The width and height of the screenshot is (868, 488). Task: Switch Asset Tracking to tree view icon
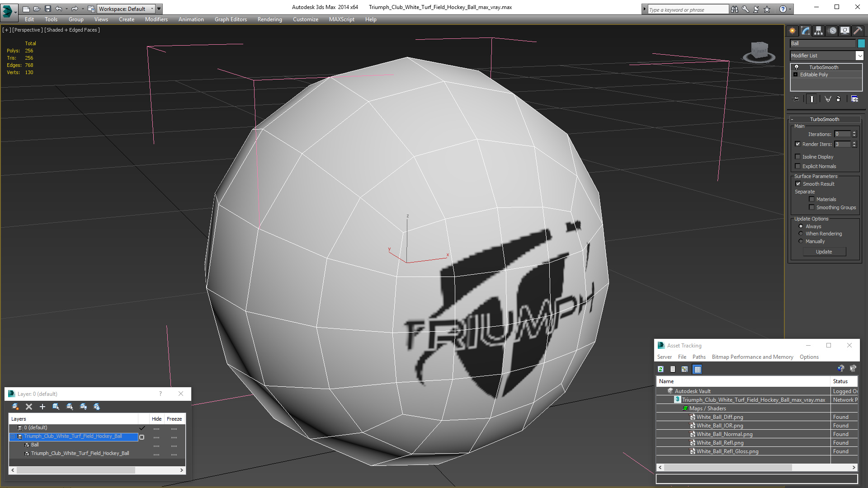[685, 369]
